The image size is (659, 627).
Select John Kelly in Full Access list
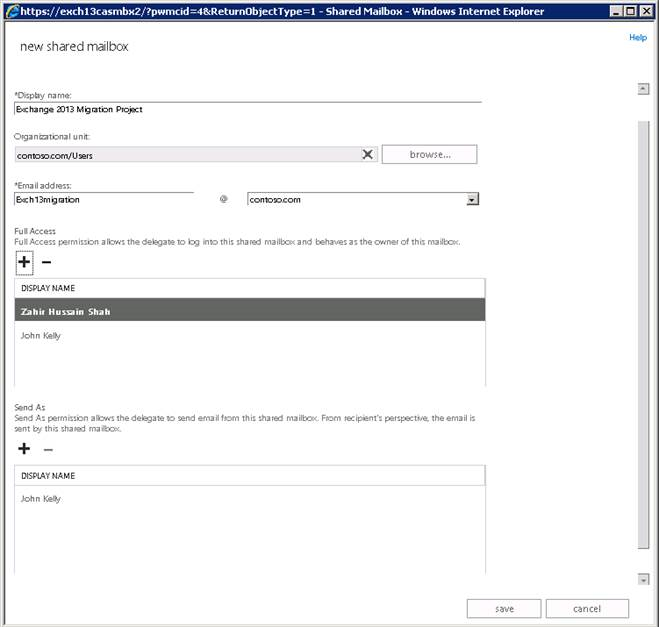click(41, 336)
